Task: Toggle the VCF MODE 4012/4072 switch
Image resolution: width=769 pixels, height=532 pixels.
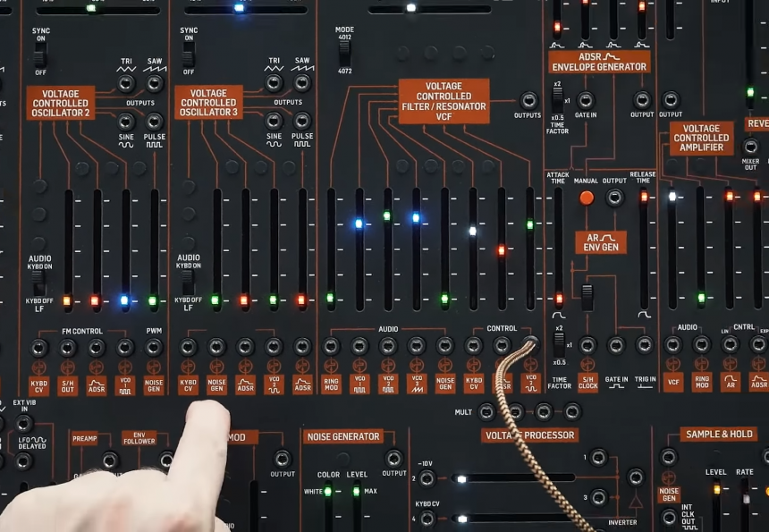Action: coord(345,54)
